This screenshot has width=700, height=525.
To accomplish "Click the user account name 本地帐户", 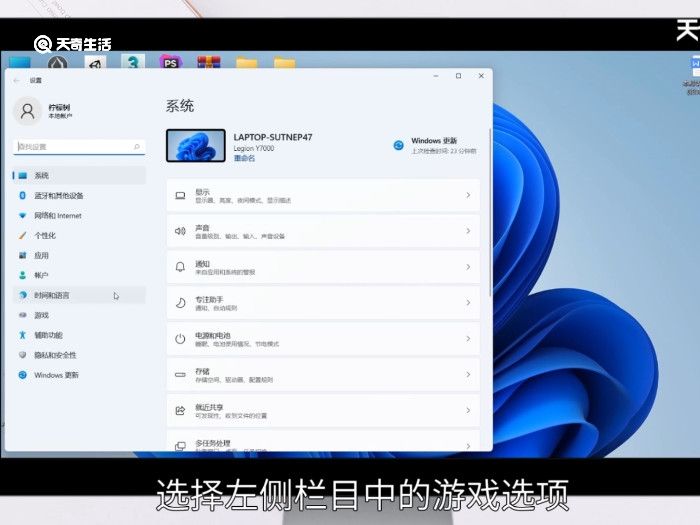I will (x=60, y=116).
